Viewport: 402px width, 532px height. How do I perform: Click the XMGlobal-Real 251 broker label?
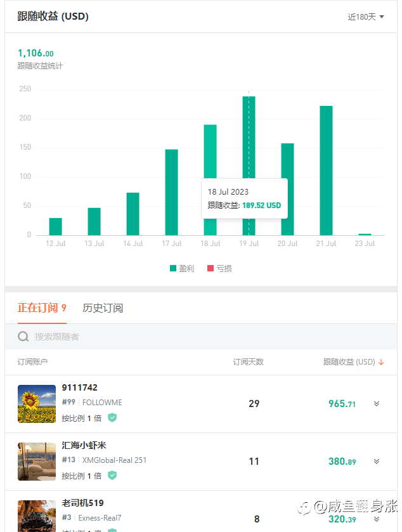click(x=114, y=460)
